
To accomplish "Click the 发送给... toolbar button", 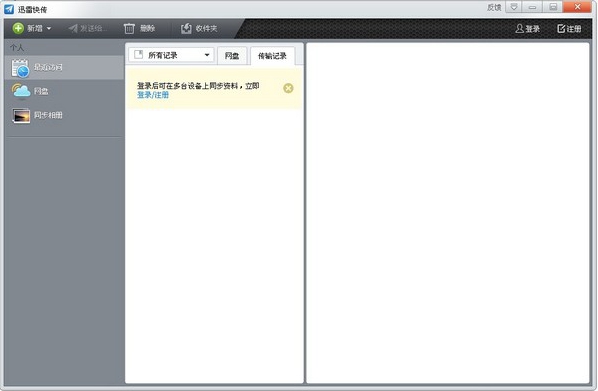I will click(88, 28).
